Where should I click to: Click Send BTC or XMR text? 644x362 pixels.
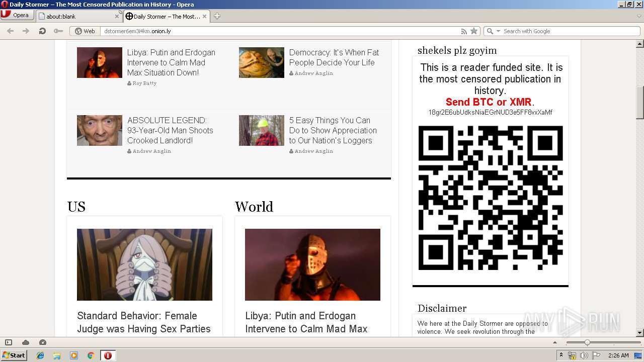coord(489,102)
